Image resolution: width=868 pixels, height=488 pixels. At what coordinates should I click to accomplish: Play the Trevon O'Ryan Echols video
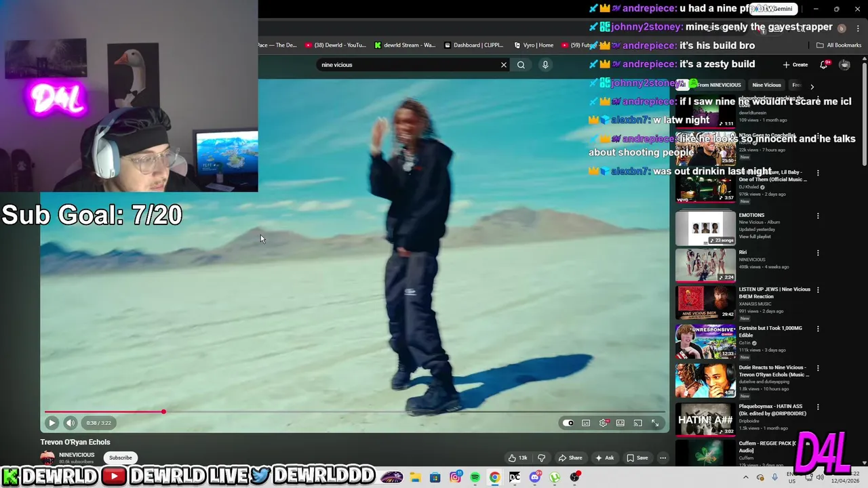52,423
